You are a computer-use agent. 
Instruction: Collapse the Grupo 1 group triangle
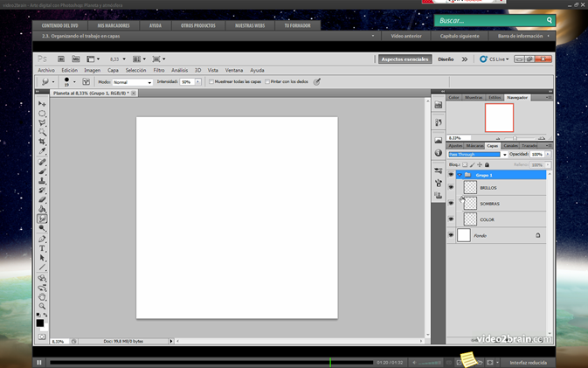460,175
